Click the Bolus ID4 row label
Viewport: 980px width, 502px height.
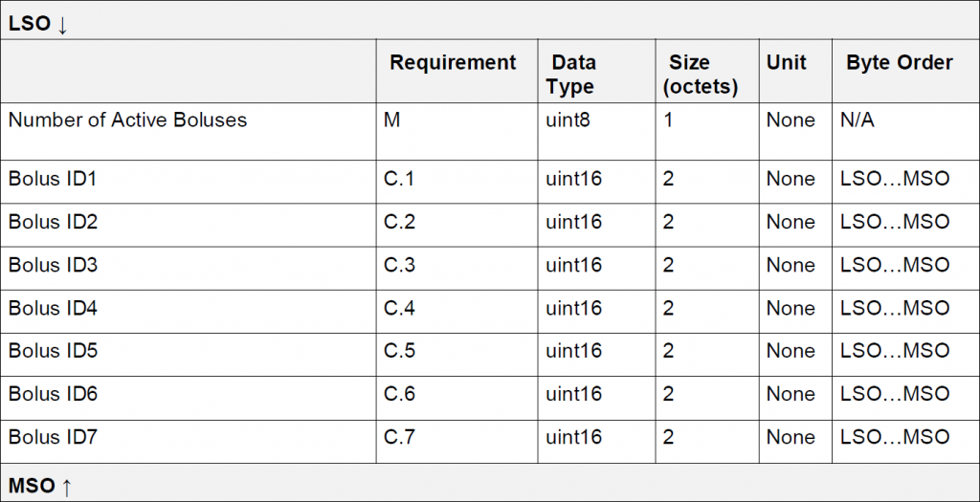coord(54,308)
